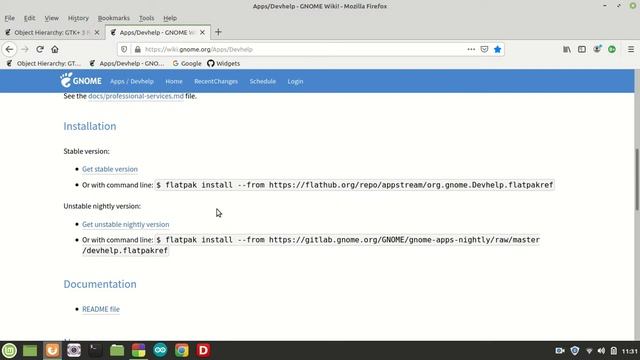Open the Firefox home page
Image resolution: width=640 pixels, height=360 pixels.
[x=55, y=49]
